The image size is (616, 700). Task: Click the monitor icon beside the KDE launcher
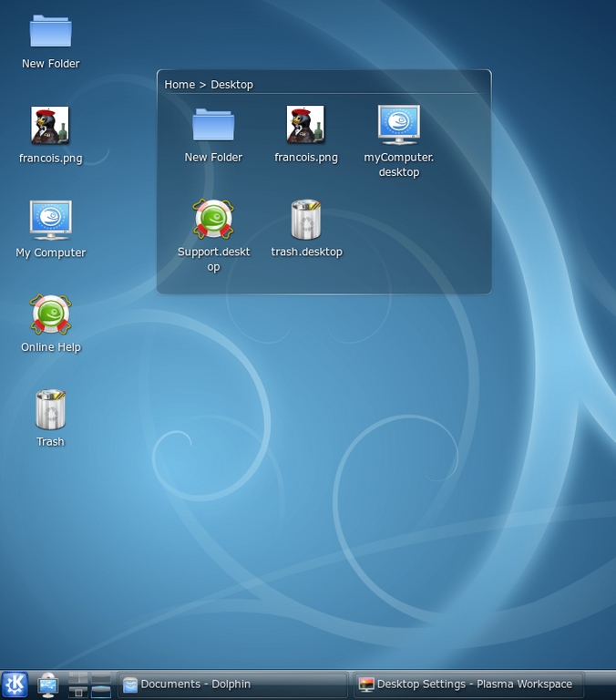pyautogui.click(x=48, y=685)
